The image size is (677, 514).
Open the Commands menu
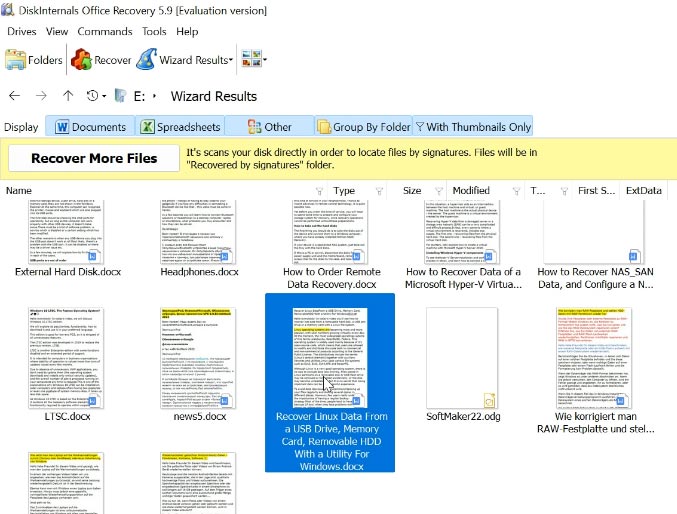pyautogui.click(x=105, y=32)
